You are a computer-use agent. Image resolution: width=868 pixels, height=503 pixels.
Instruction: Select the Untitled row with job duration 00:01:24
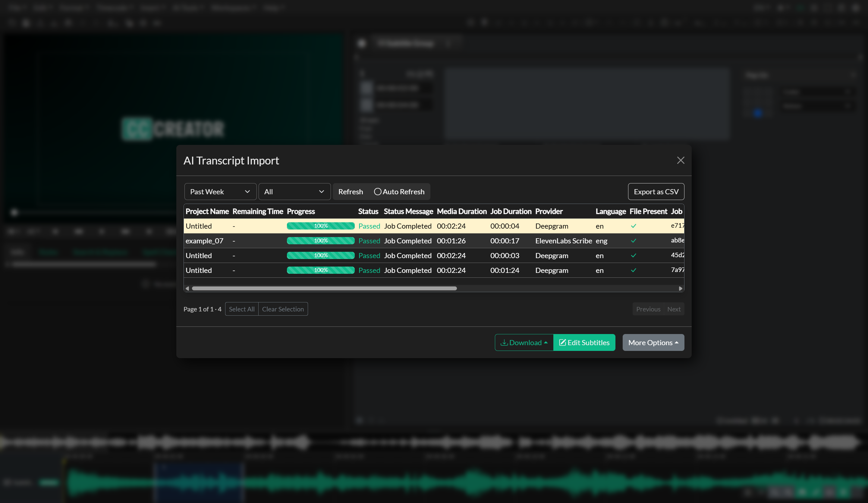point(434,270)
